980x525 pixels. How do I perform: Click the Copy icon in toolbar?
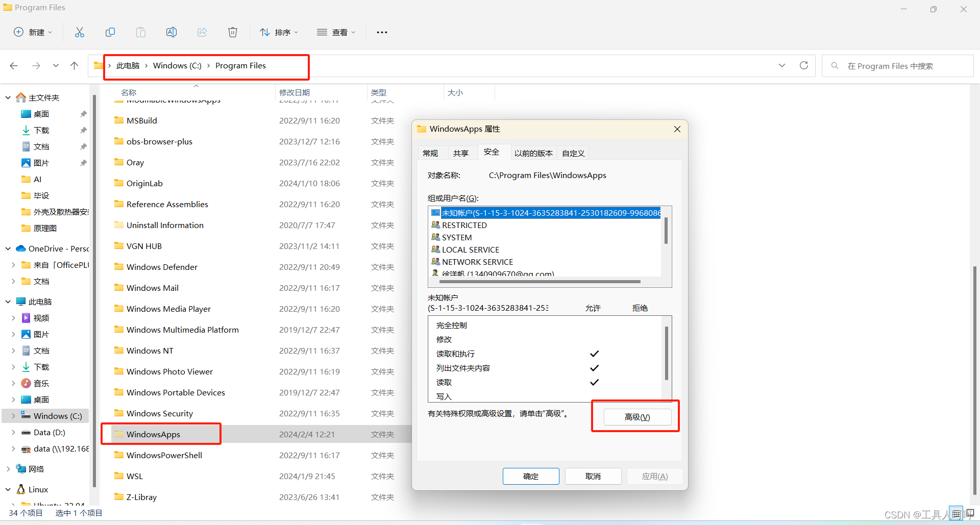point(110,32)
